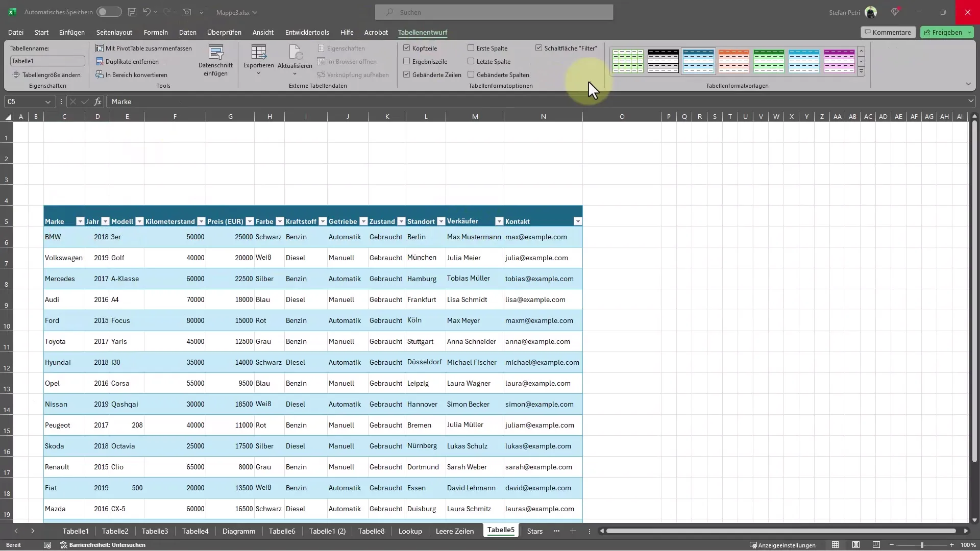This screenshot has width=980, height=551.
Task: Switch to the Diagramm sheet tab
Action: (239, 532)
